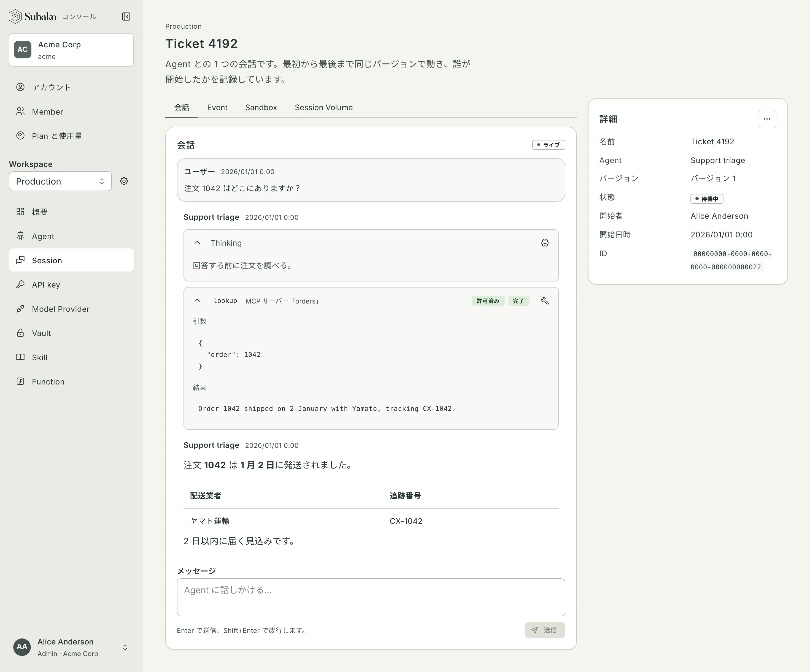Screen dimensions: 810x672
Task: Open アカウント in sidebar
Action: point(71,88)
